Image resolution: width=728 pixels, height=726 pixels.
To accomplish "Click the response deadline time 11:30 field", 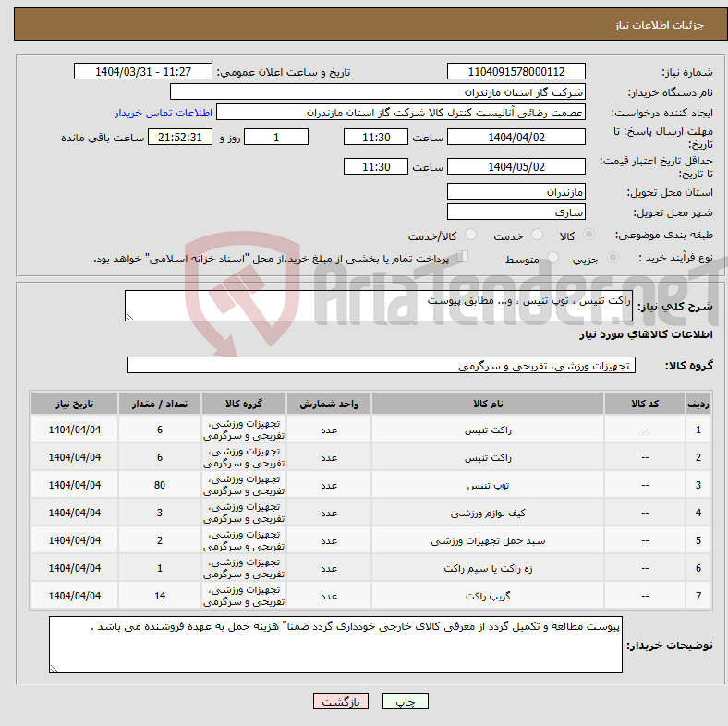I will tap(376, 138).
